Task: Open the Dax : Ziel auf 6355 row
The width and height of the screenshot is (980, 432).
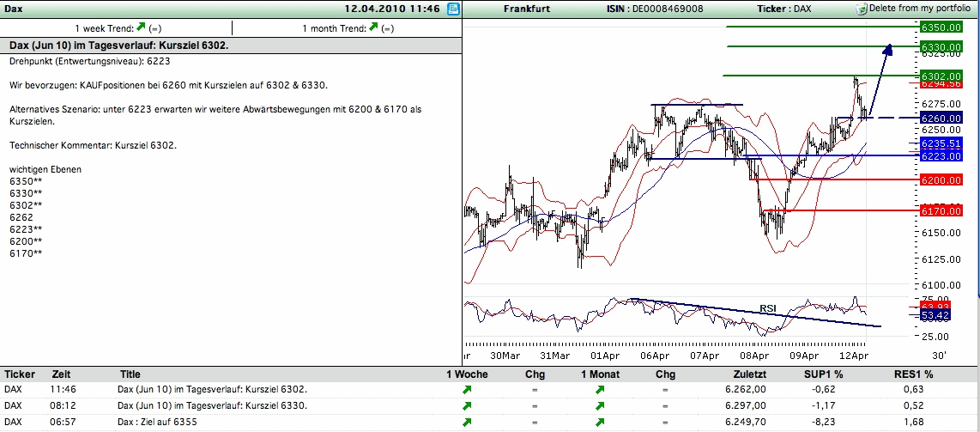Action: coord(158,422)
